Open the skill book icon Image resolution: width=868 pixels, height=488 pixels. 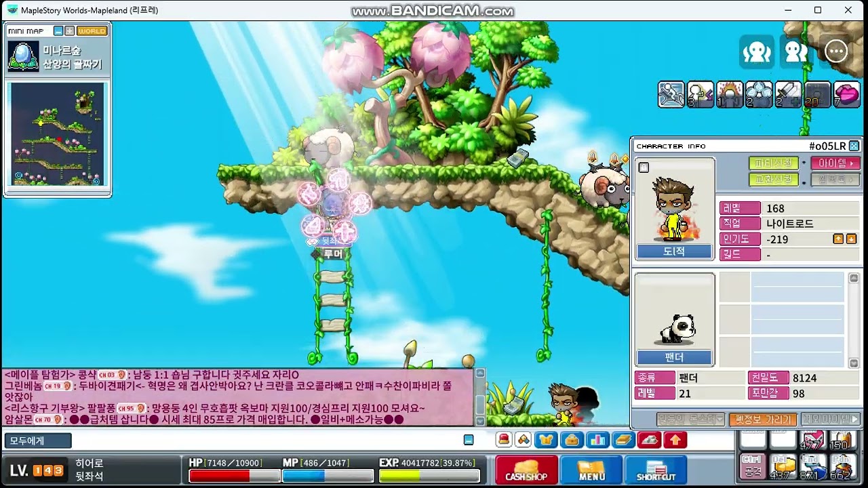(x=624, y=440)
